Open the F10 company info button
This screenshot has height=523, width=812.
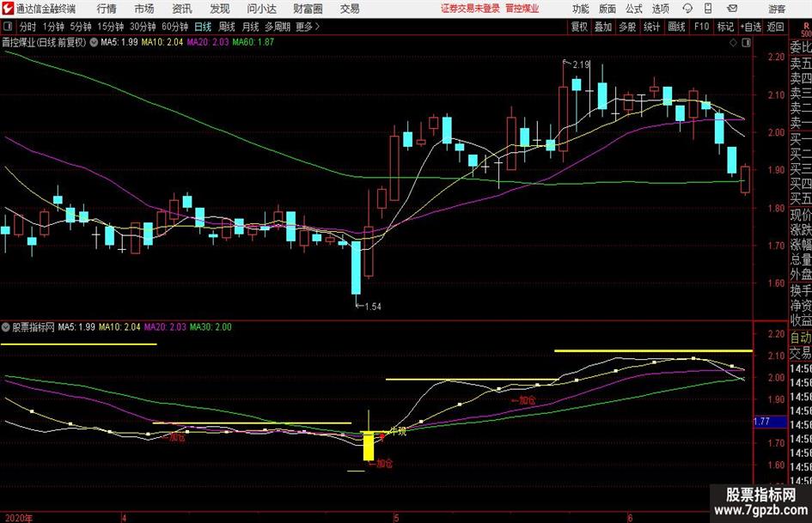click(701, 27)
